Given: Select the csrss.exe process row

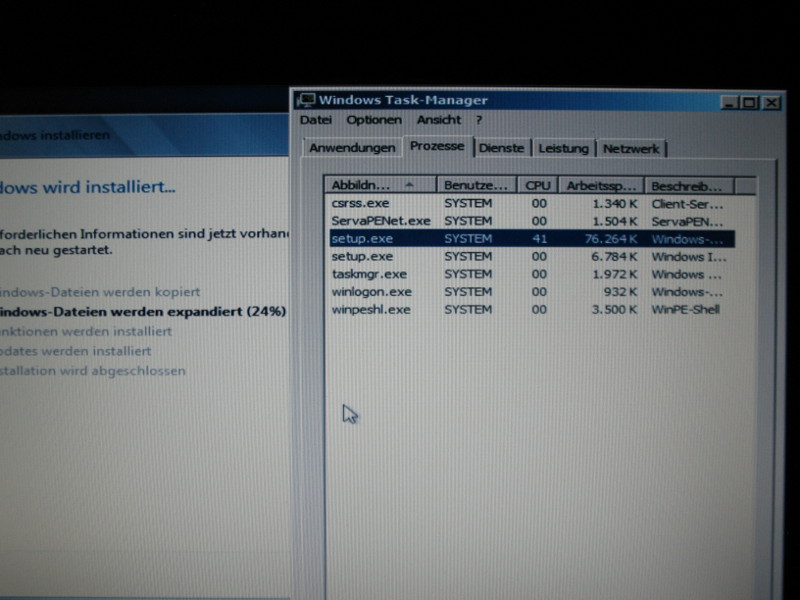Looking at the screenshot, I should (532, 204).
